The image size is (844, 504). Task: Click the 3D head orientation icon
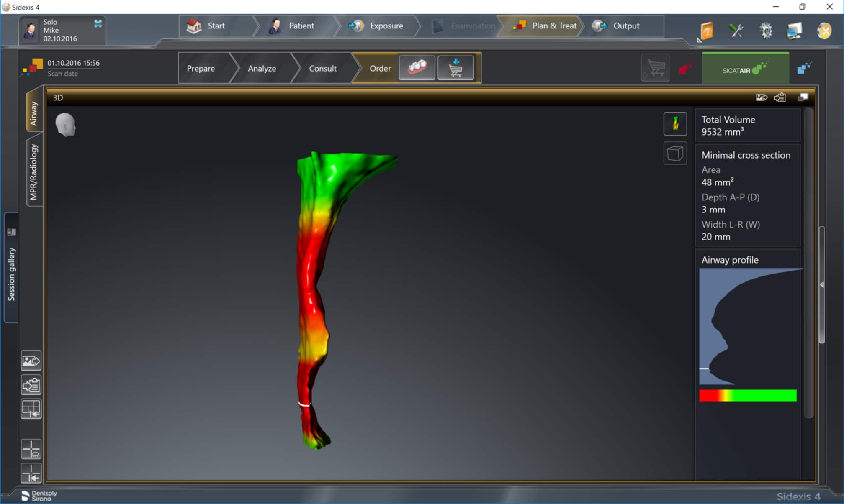[65, 125]
